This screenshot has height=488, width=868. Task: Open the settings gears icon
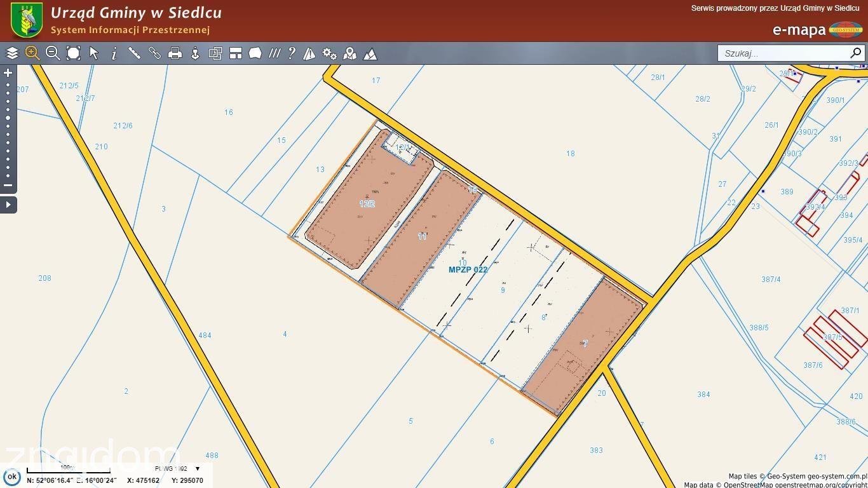[x=329, y=53]
